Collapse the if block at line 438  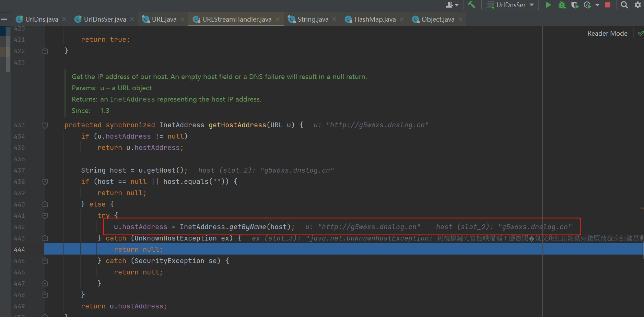tap(45, 182)
